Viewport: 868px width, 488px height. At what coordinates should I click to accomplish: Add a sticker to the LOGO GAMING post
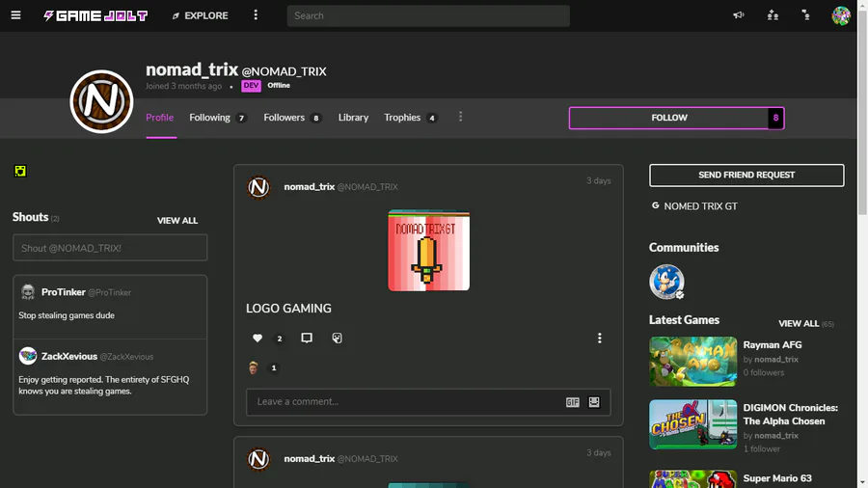(x=337, y=339)
